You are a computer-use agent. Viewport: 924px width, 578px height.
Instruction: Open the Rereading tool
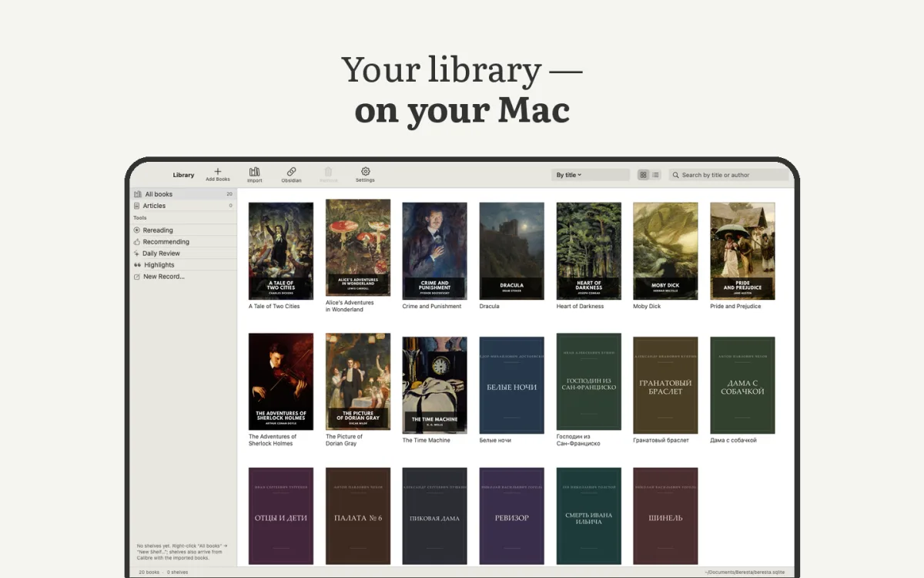click(x=183, y=230)
